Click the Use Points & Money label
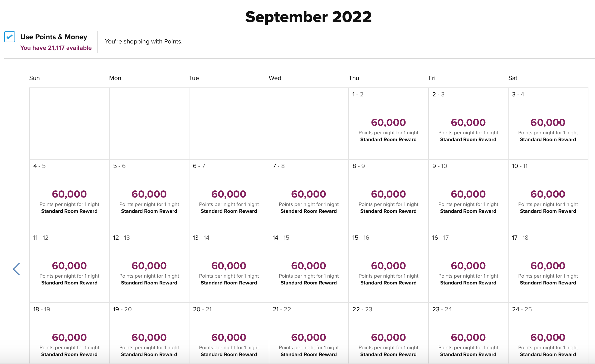 pos(54,37)
